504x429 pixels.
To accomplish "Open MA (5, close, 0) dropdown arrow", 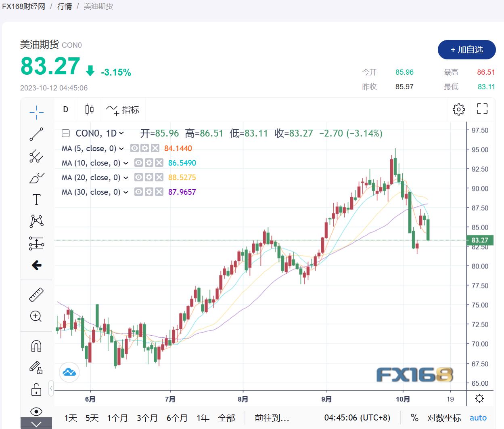I will tap(121, 149).
